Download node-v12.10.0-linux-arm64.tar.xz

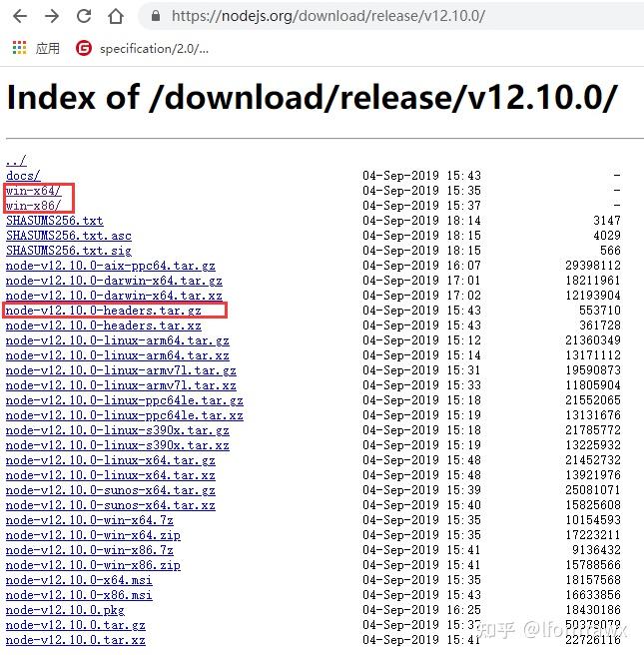(x=118, y=355)
